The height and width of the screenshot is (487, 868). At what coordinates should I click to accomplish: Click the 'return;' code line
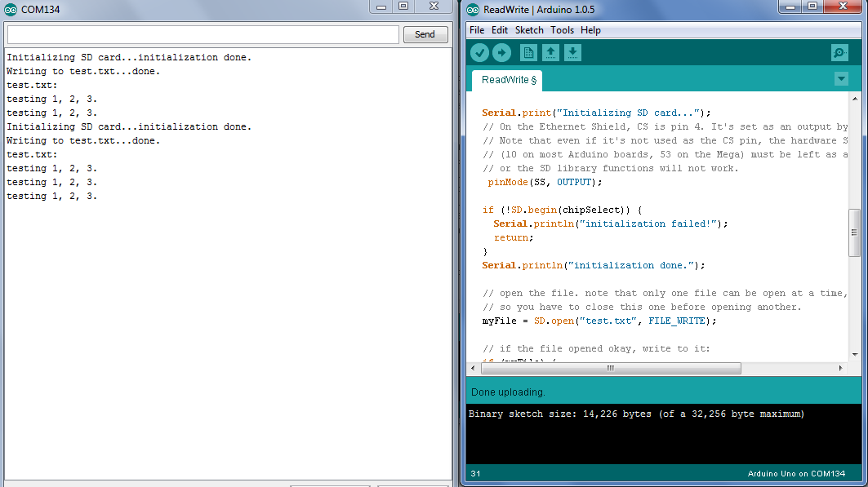pyautogui.click(x=513, y=237)
